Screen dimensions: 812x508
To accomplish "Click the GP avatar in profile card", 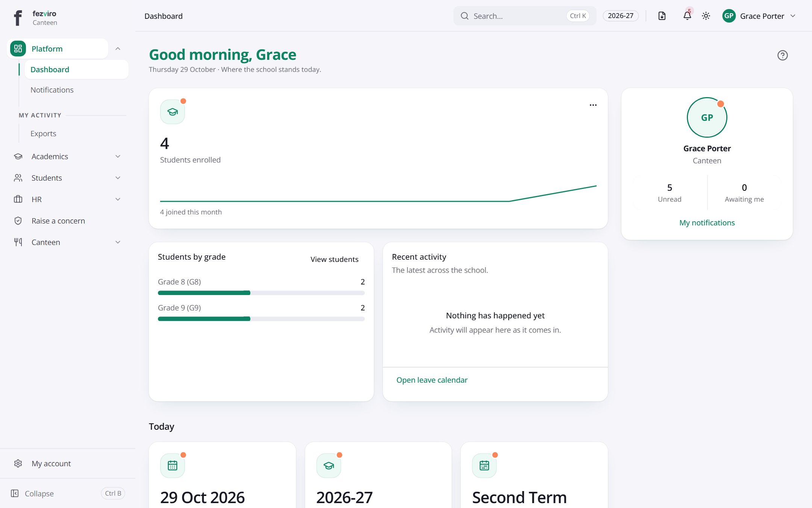I will pos(707,117).
